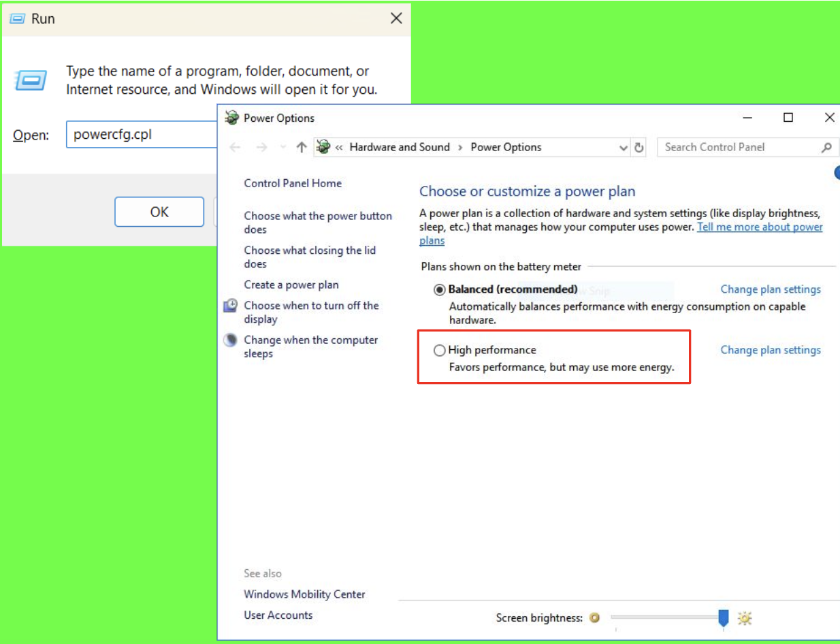This screenshot has height=644, width=840.
Task: Choose what closing the lid does
Action: [x=310, y=257]
